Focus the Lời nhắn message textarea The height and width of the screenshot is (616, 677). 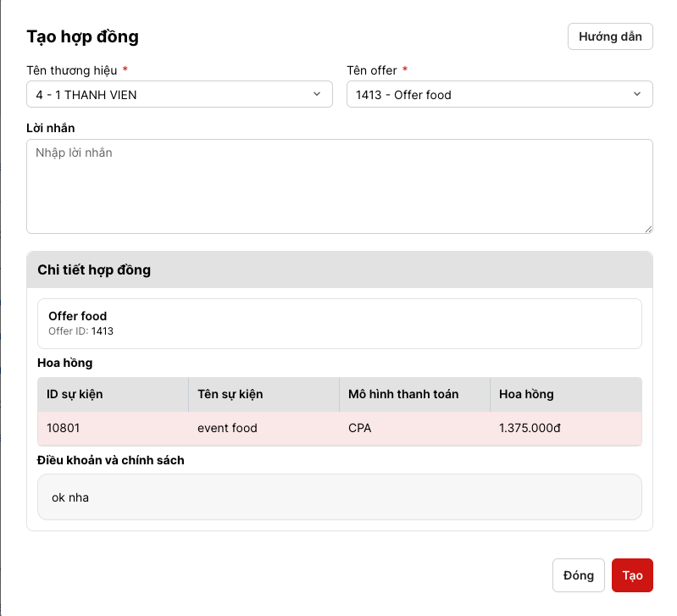coord(340,186)
